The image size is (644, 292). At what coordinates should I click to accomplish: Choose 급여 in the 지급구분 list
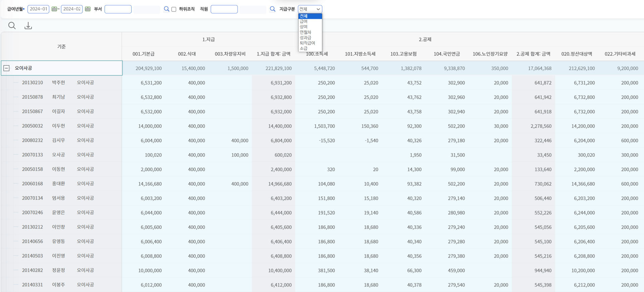[x=310, y=21]
